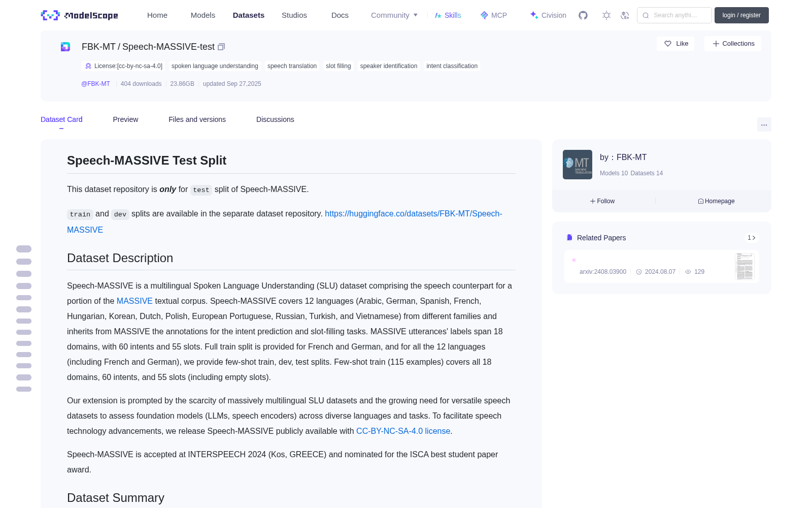Open the Civision page
Screen dimensions: 812x508
coord(548,15)
